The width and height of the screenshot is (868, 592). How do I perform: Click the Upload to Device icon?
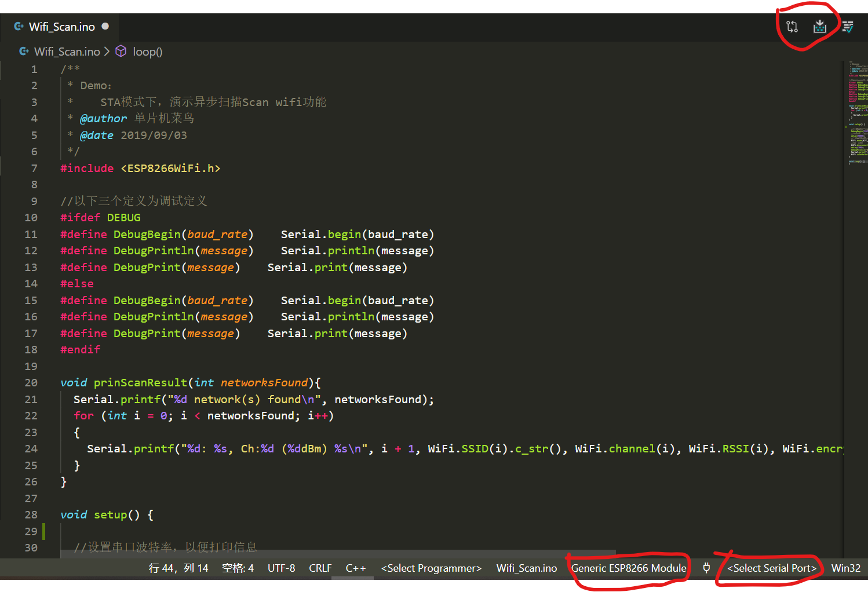[x=819, y=26]
